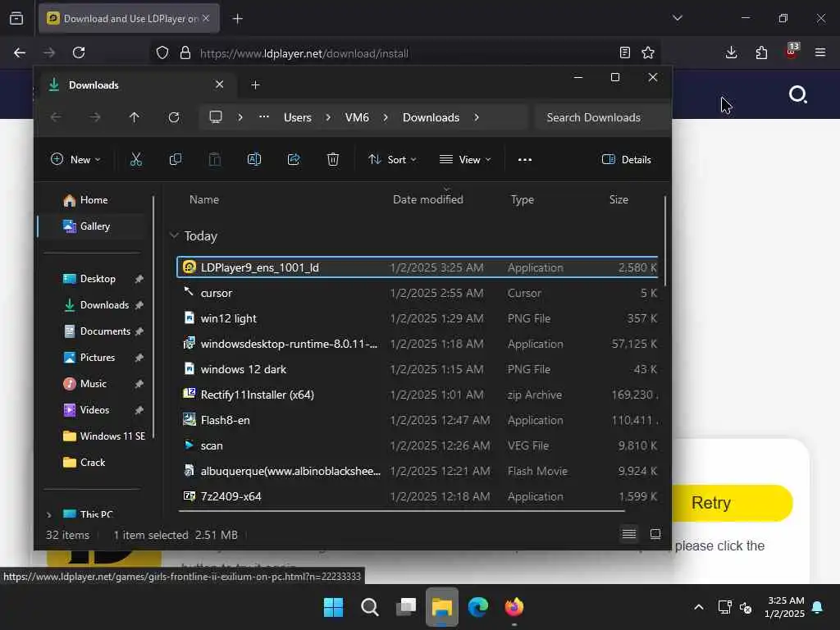Image resolution: width=840 pixels, height=630 pixels.
Task: Click the Copy icon in Explorer toolbar
Action: [x=176, y=160]
